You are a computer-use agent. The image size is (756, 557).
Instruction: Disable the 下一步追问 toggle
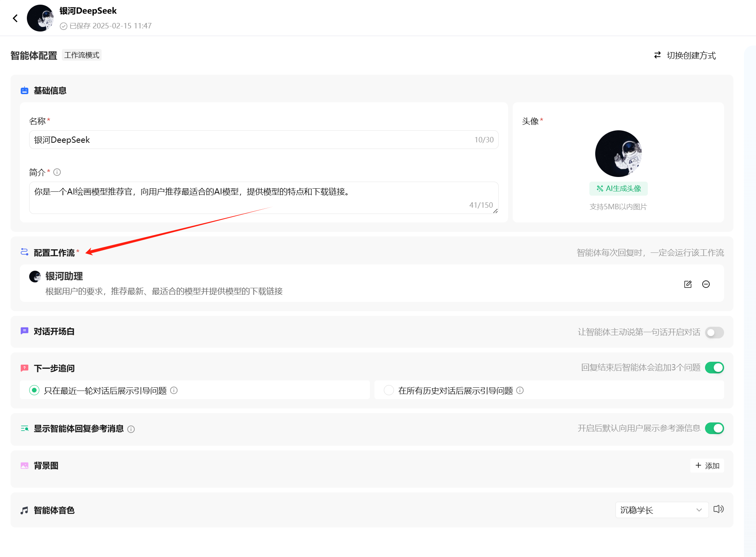point(714,368)
